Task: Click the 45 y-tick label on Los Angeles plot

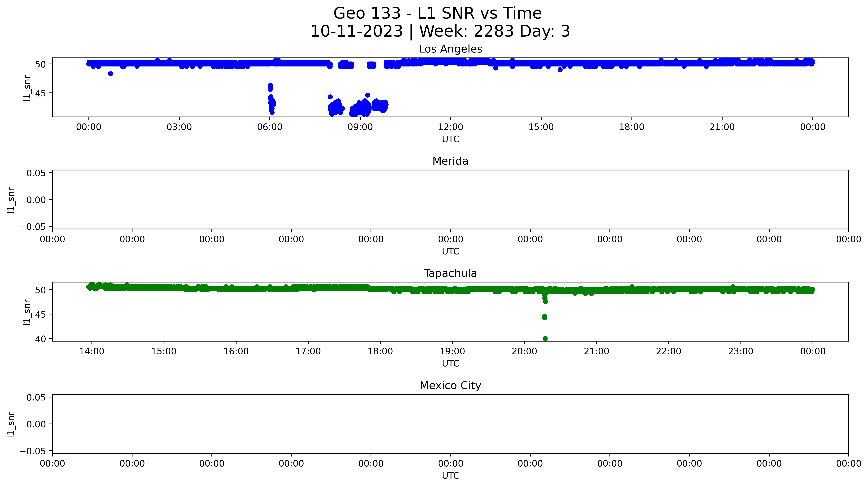Action: click(40, 93)
